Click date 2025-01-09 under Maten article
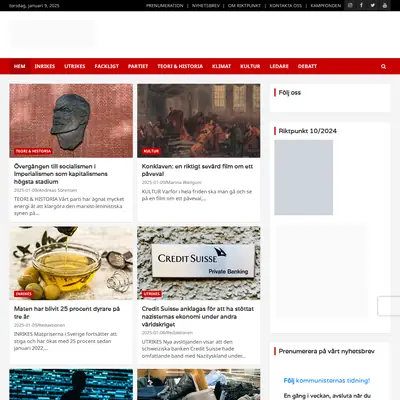Screen dimensions: 400x400 25,325
